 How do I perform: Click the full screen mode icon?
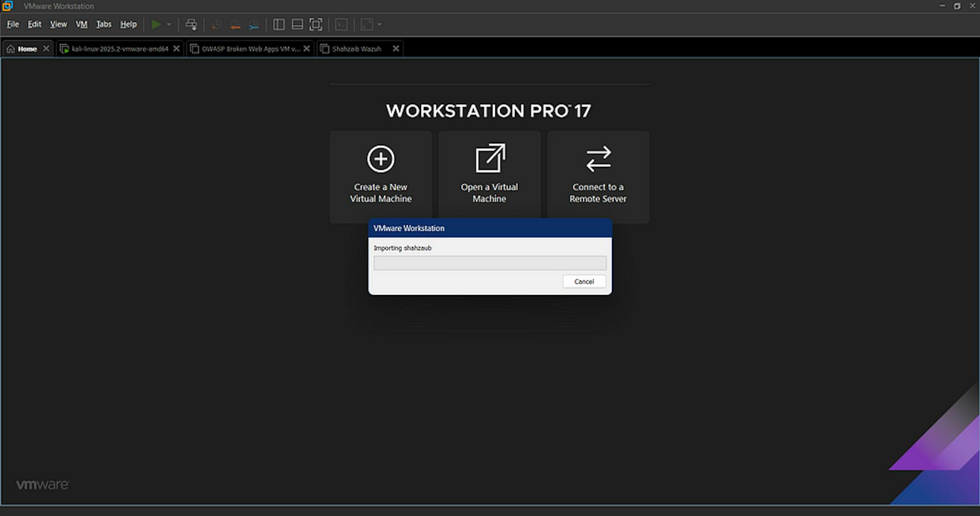click(x=316, y=24)
